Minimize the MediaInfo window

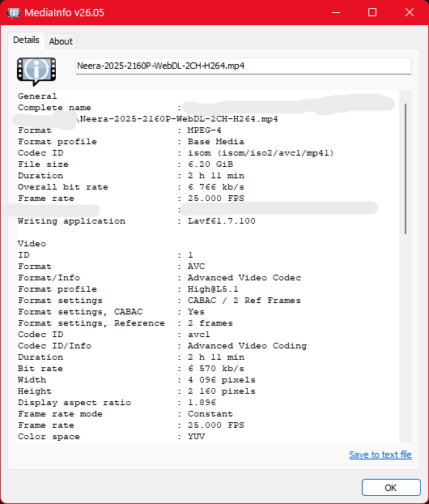(x=336, y=12)
